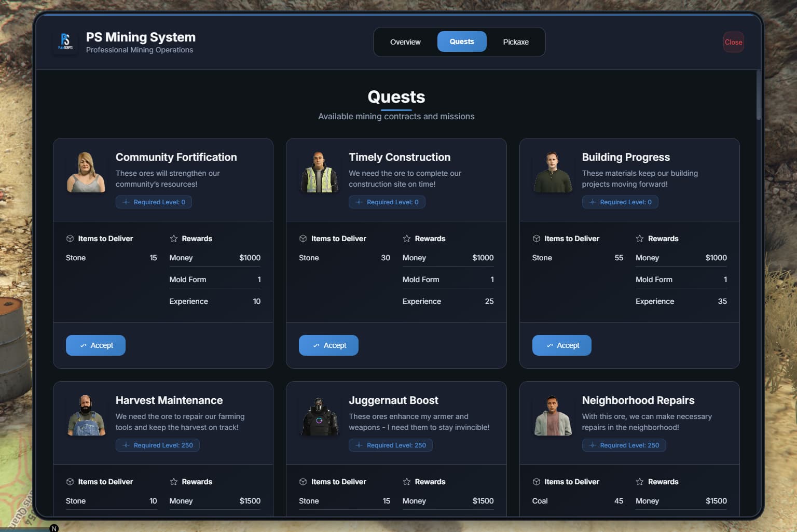
Task: Select the Quests tab
Action: click(462, 41)
